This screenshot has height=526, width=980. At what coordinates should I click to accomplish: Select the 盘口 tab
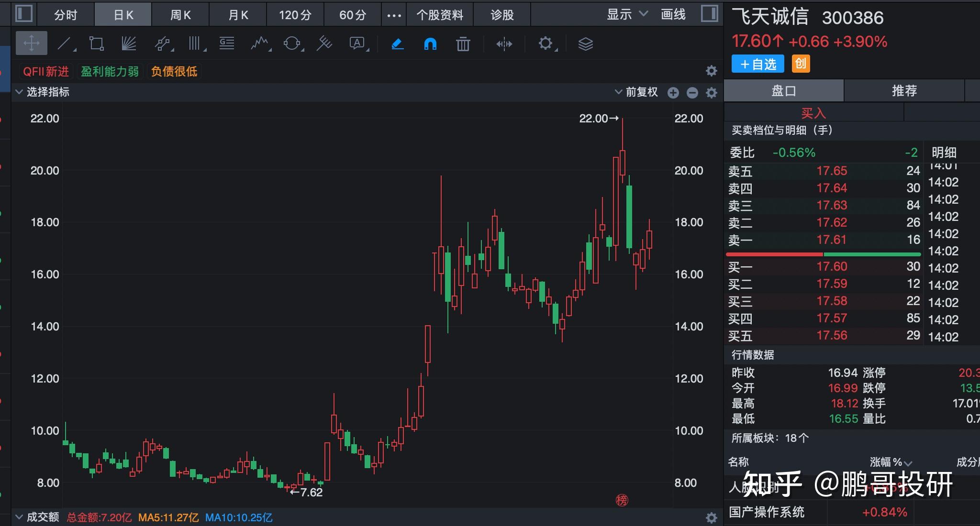[x=784, y=90]
